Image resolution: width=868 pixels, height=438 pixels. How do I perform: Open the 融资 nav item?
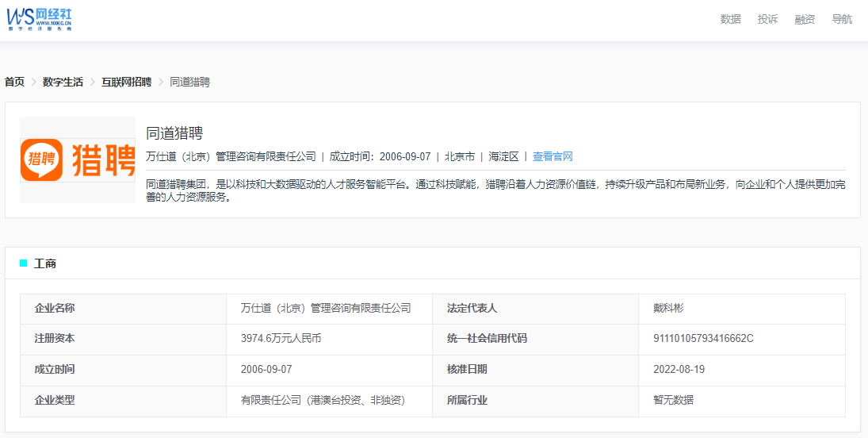pos(805,19)
